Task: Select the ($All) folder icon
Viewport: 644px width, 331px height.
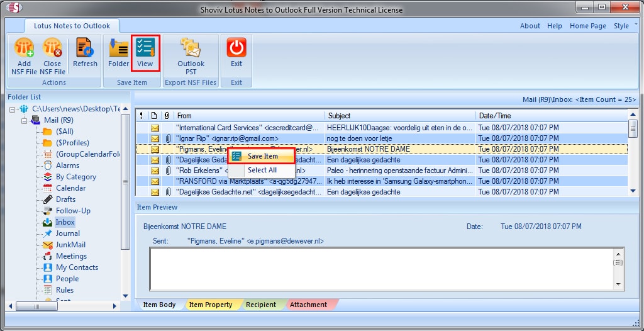Action: (x=47, y=132)
